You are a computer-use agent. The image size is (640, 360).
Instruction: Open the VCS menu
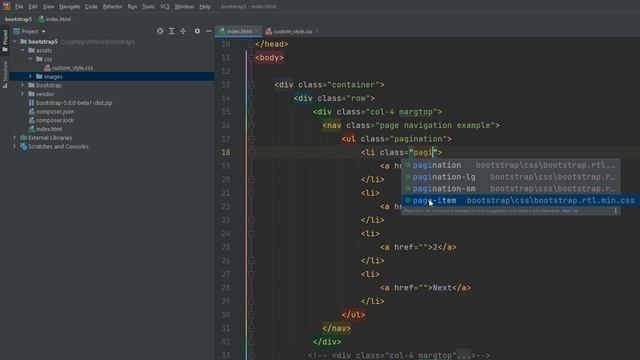[x=164, y=7]
